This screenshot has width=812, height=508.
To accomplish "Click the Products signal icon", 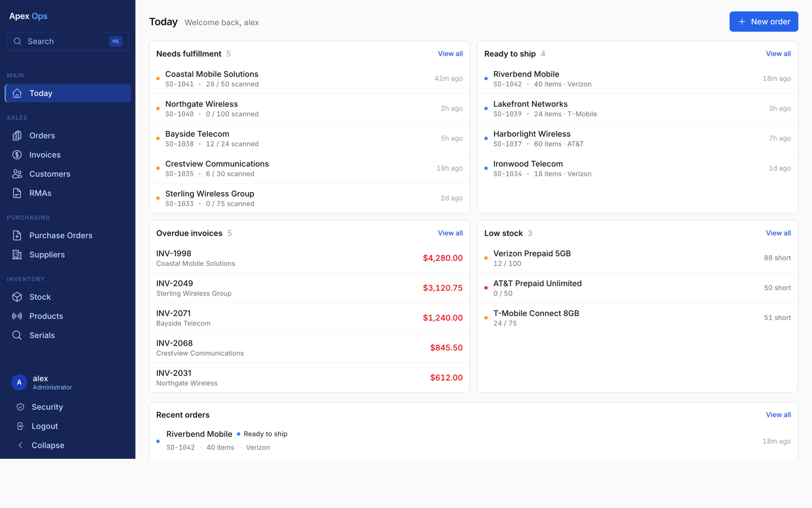I will click(x=17, y=316).
